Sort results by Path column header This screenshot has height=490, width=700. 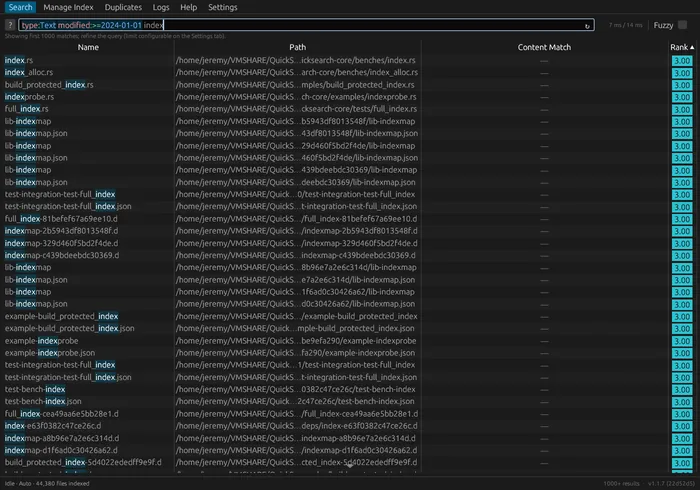(297, 47)
